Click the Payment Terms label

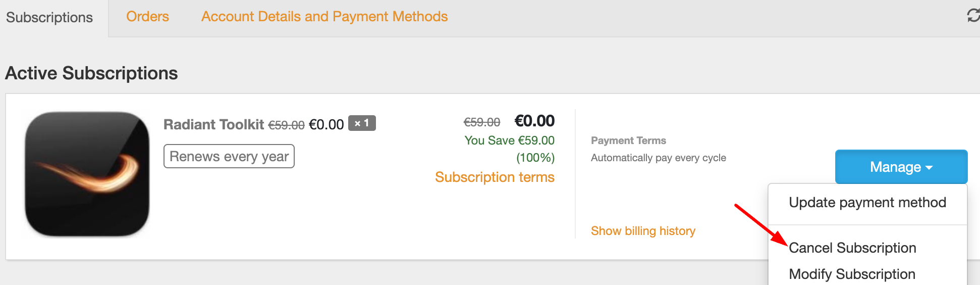628,140
